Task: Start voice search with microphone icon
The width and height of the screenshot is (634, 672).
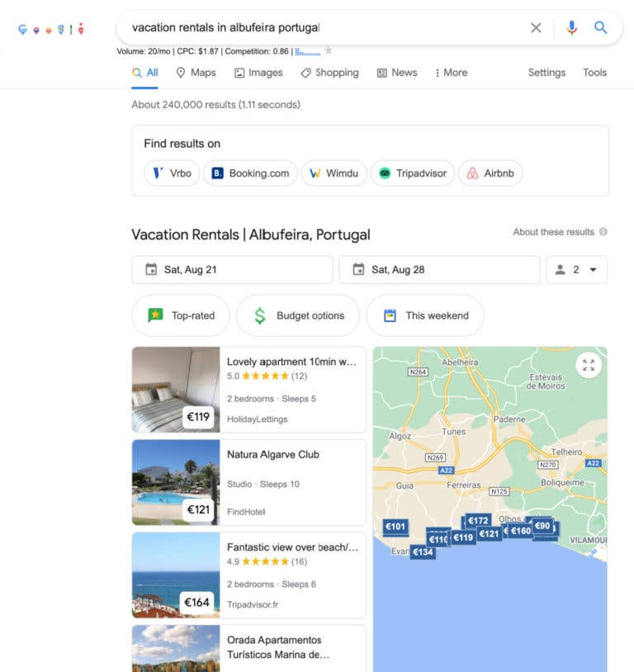Action: [x=571, y=28]
